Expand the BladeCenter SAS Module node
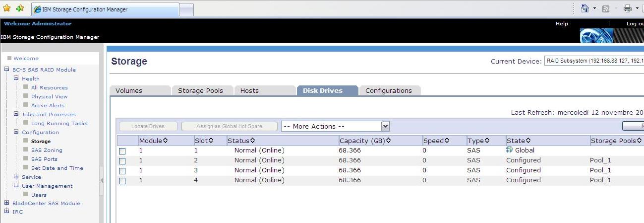 (7, 203)
